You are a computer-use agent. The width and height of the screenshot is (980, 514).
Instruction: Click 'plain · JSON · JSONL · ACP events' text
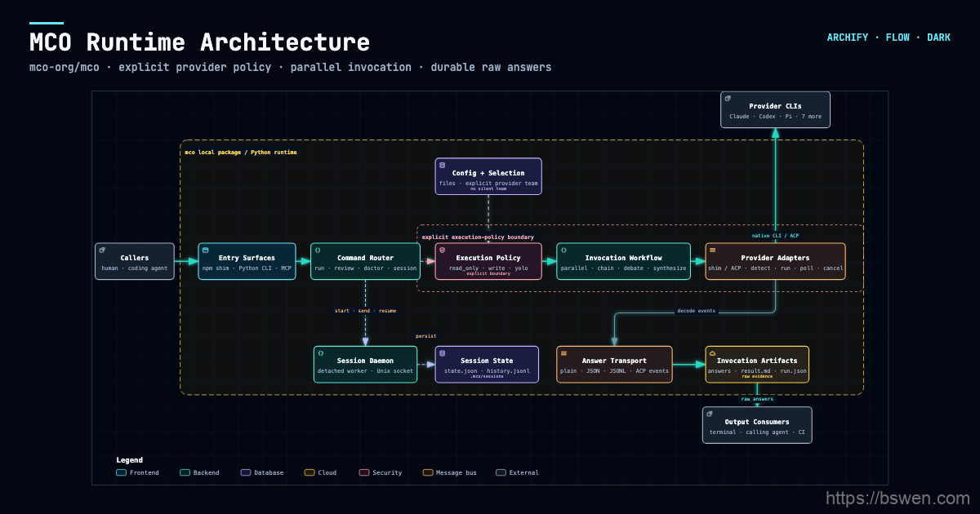point(614,371)
